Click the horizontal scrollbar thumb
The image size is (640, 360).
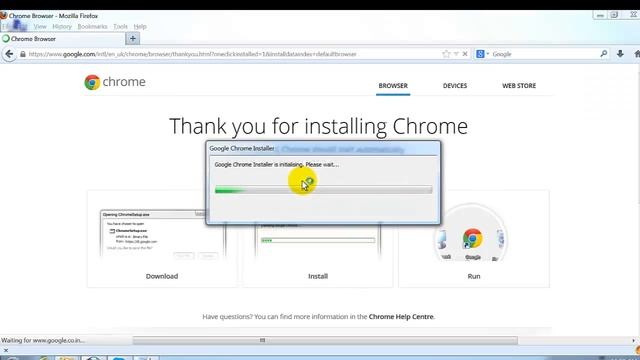click(325, 340)
